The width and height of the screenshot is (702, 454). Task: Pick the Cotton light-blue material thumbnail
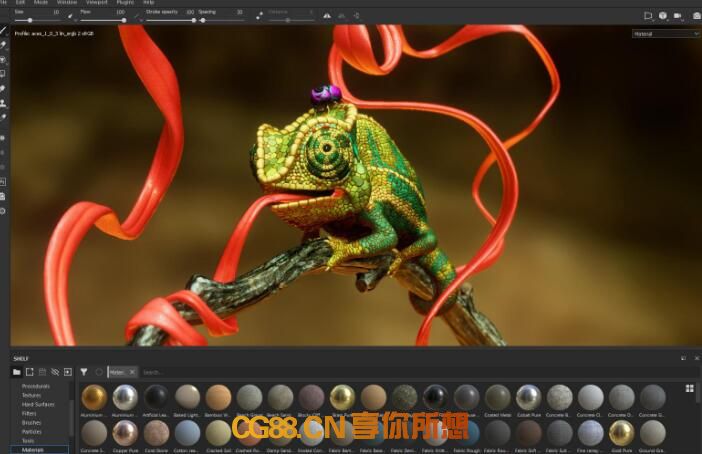[187, 433]
